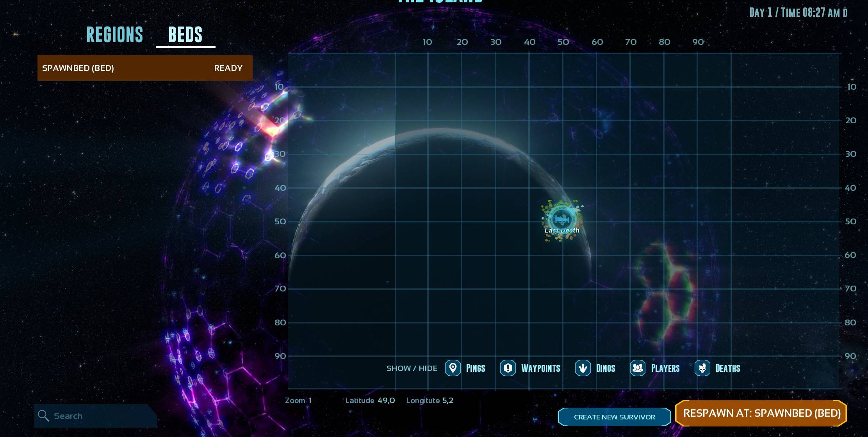
Task: Toggle the Waypoints exclamation icon
Action: pyautogui.click(x=508, y=368)
